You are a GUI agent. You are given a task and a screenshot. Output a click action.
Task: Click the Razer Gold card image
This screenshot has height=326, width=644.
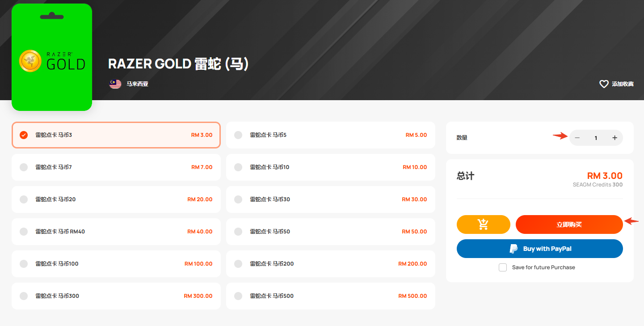click(x=52, y=57)
